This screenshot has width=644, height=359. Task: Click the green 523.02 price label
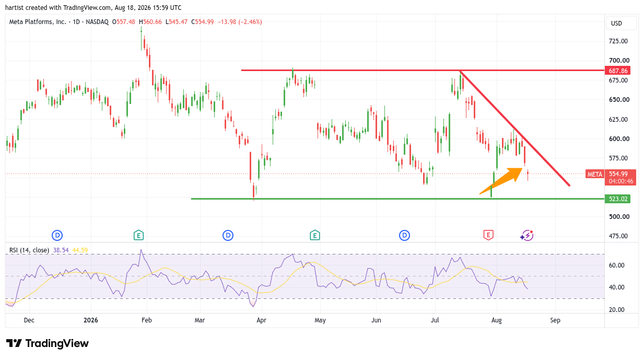point(618,199)
